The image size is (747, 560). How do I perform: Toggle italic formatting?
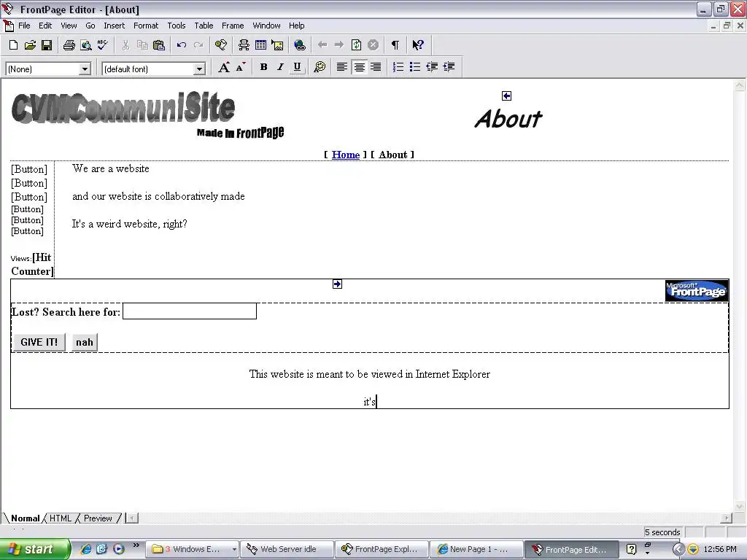coord(280,67)
